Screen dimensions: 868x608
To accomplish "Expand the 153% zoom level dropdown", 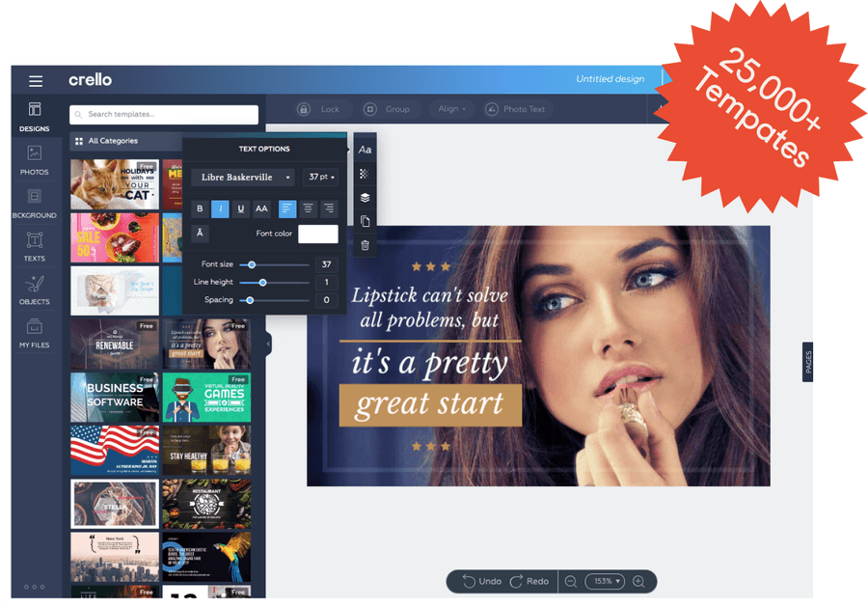I will pyautogui.click(x=605, y=581).
